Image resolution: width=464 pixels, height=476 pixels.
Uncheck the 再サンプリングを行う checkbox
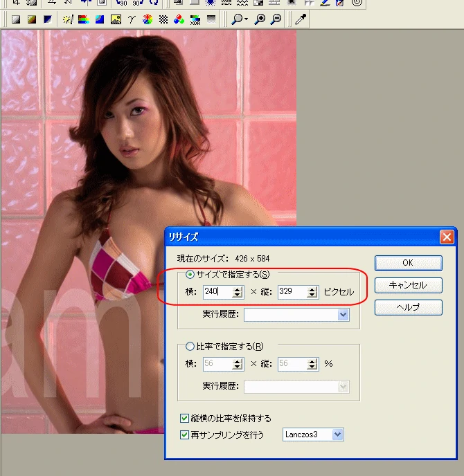click(184, 435)
